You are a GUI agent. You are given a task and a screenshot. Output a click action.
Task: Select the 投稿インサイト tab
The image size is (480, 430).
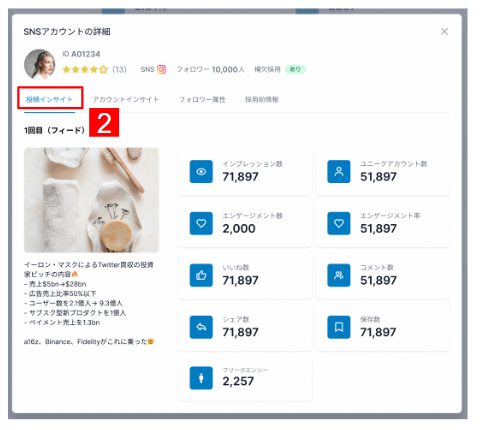click(49, 99)
